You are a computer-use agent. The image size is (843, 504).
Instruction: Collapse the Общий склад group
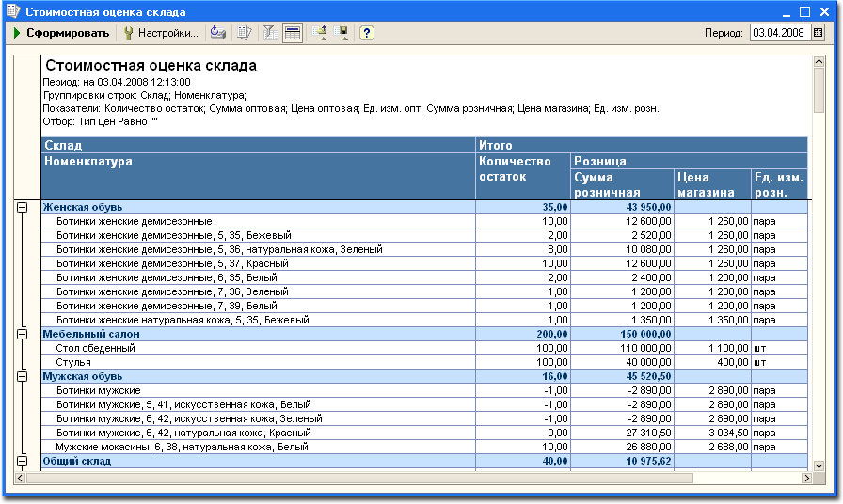point(22,461)
